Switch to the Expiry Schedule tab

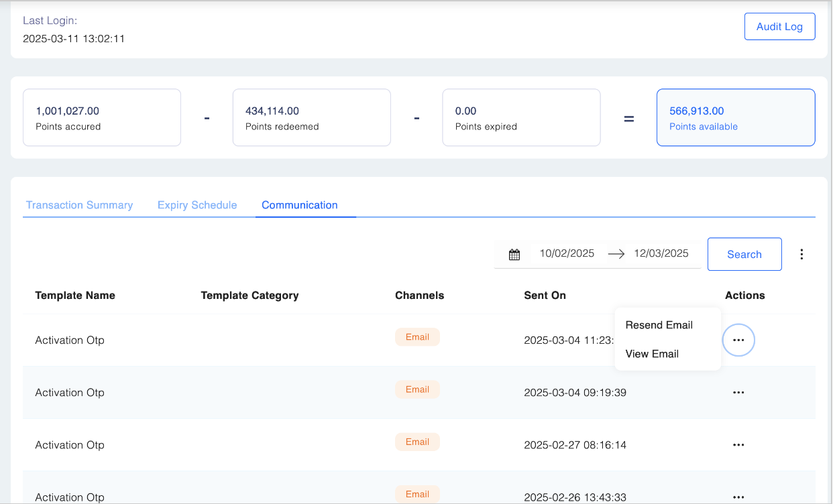(197, 205)
